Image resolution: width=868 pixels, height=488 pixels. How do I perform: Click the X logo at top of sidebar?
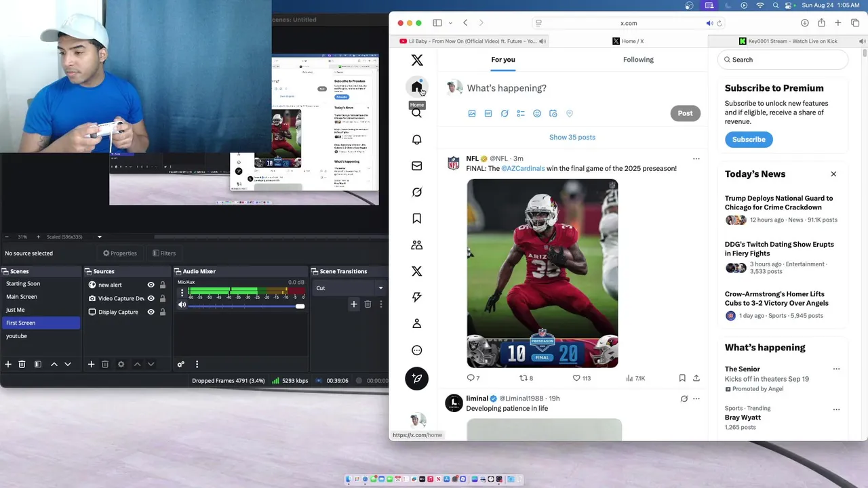point(416,60)
